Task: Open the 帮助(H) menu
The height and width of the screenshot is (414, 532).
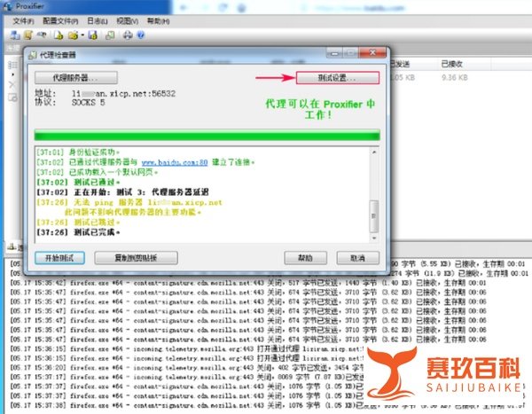Action: click(x=158, y=21)
